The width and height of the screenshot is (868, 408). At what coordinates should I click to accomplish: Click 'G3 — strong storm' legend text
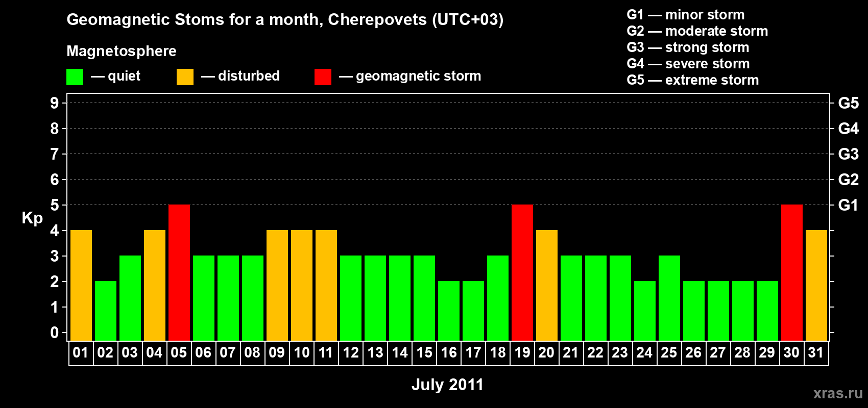pos(688,47)
